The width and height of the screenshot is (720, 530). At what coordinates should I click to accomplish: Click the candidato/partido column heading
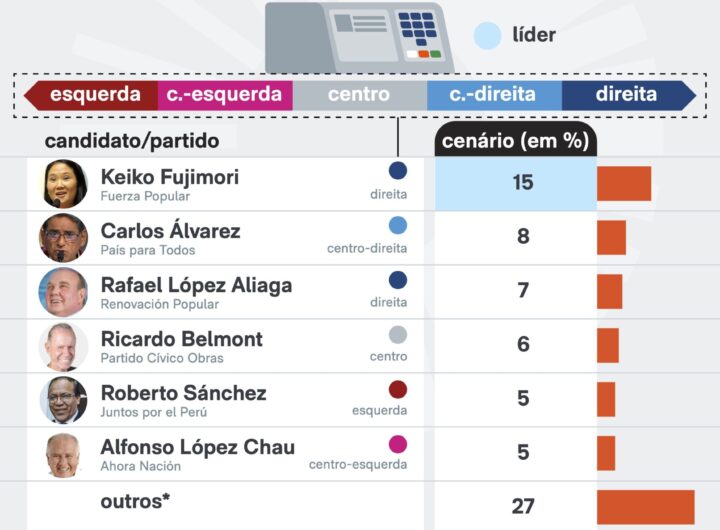pyautogui.click(x=132, y=141)
